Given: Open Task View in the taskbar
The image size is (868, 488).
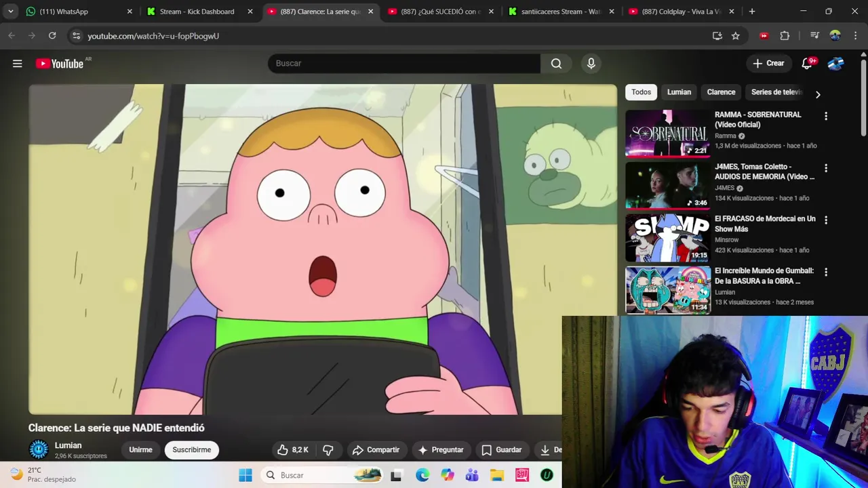Looking at the screenshot, I should point(396,475).
